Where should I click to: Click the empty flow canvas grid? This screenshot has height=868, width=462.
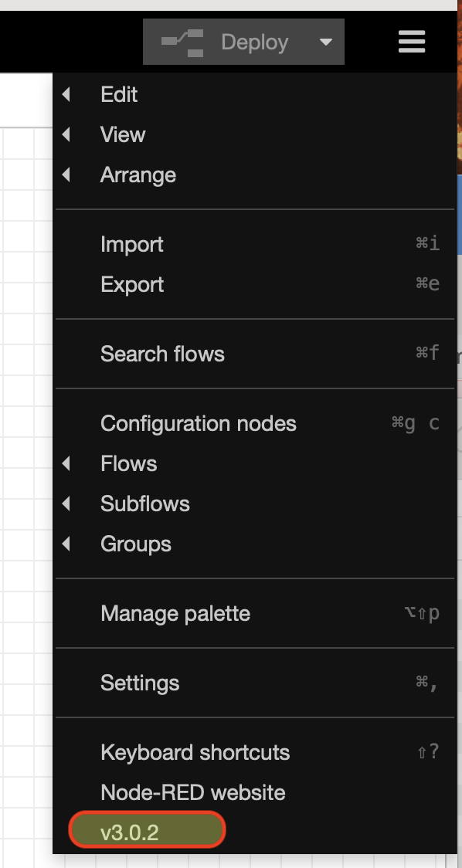pos(26,498)
